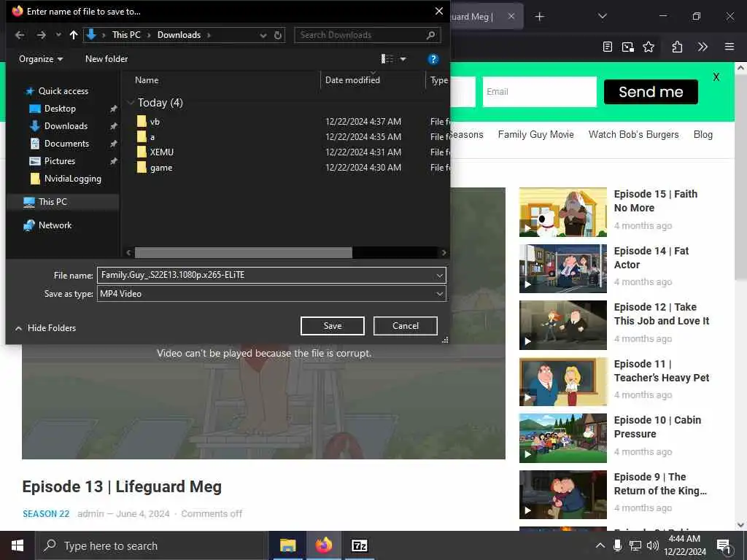The width and height of the screenshot is (747, 560).
Task: Create a New folder
Action: [107, 59]
